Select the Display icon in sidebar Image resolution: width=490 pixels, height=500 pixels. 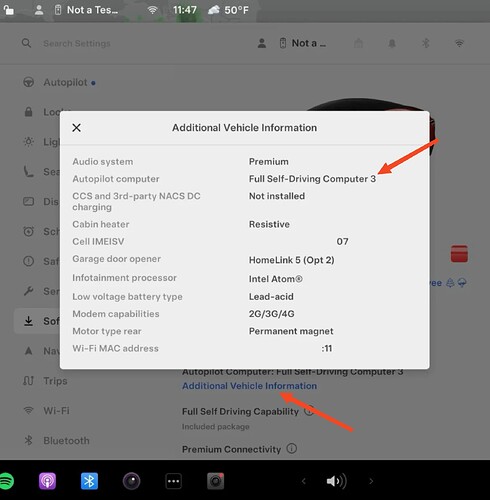(29, 201)
